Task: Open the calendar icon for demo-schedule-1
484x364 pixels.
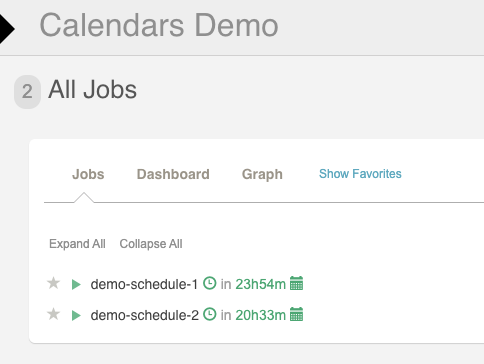Action: [x=296, y=283]
